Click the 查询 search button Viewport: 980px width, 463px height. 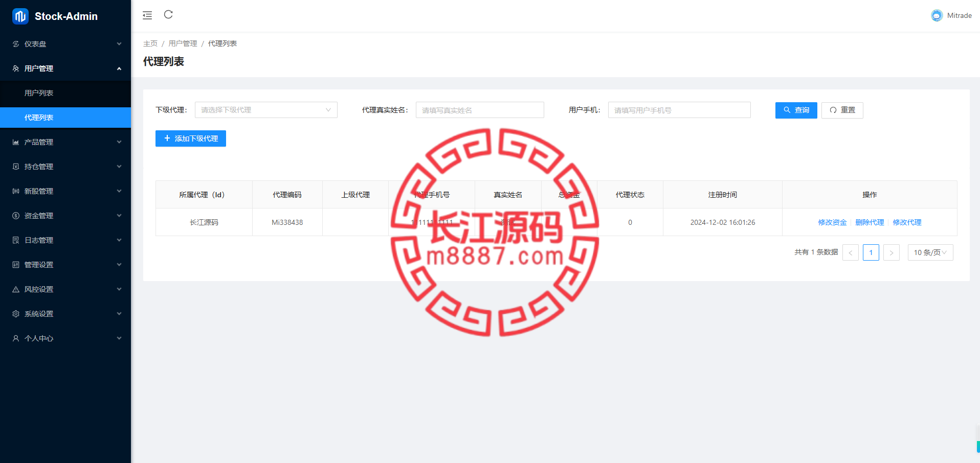click(x=796, y=110)
